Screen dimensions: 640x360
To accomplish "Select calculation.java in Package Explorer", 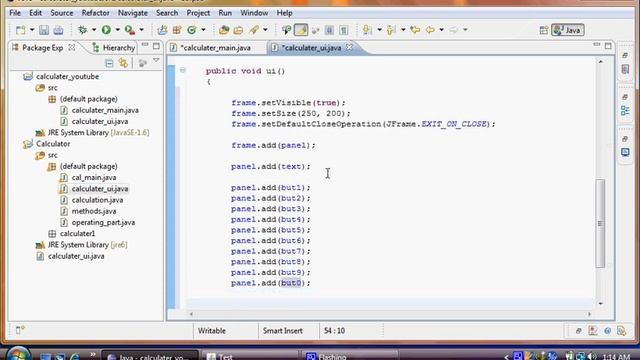I will pos(97,200).
